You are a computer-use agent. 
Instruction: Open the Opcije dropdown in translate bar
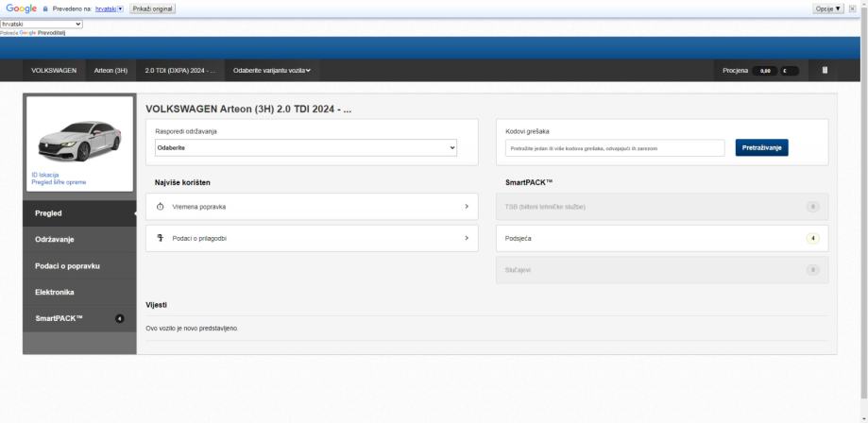coord(828,8)
